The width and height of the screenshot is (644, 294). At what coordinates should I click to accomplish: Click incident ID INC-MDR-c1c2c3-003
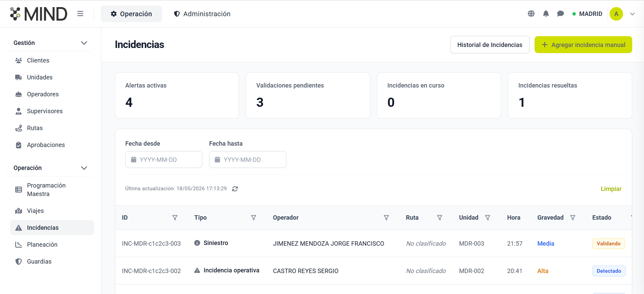point(151,244)
